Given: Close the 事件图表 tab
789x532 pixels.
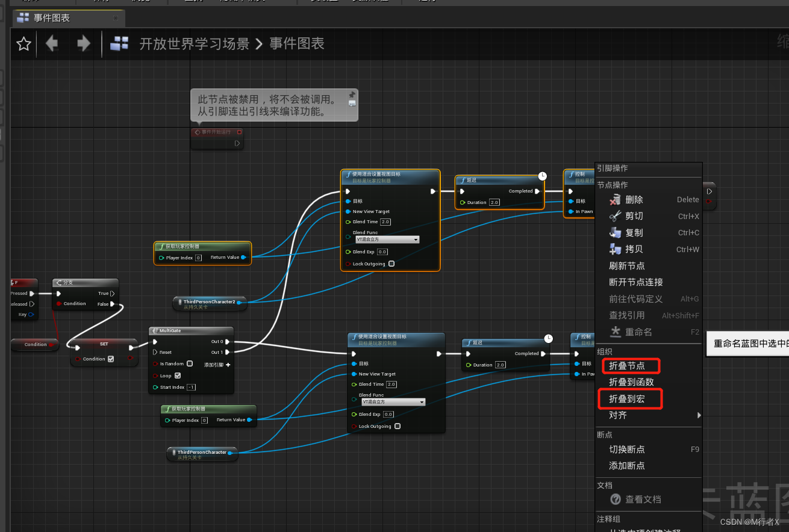Looking at the screenshot, I should [116, 18].
